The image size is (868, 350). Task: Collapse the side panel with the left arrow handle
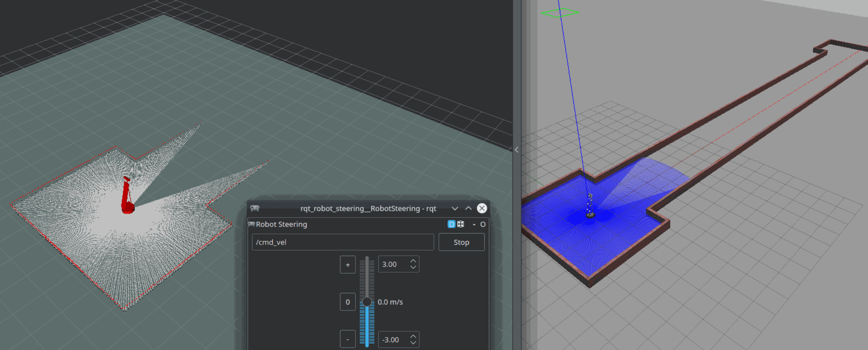tap(517, 150)
